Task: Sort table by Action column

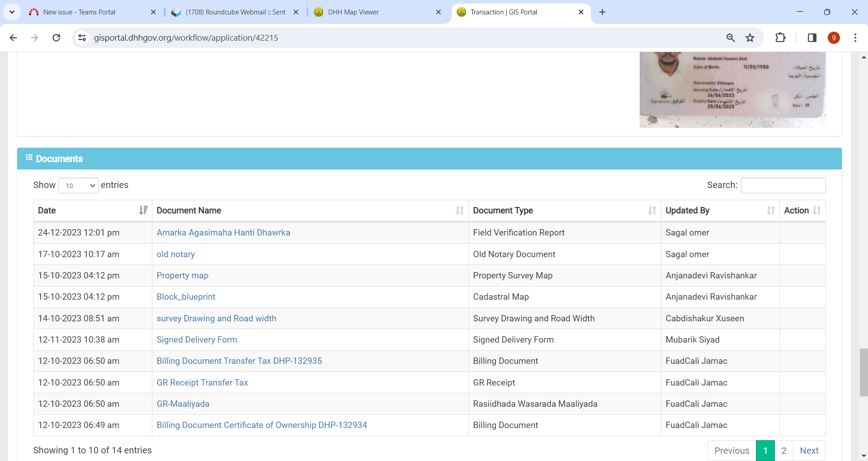Action: (x=802, y=211)
